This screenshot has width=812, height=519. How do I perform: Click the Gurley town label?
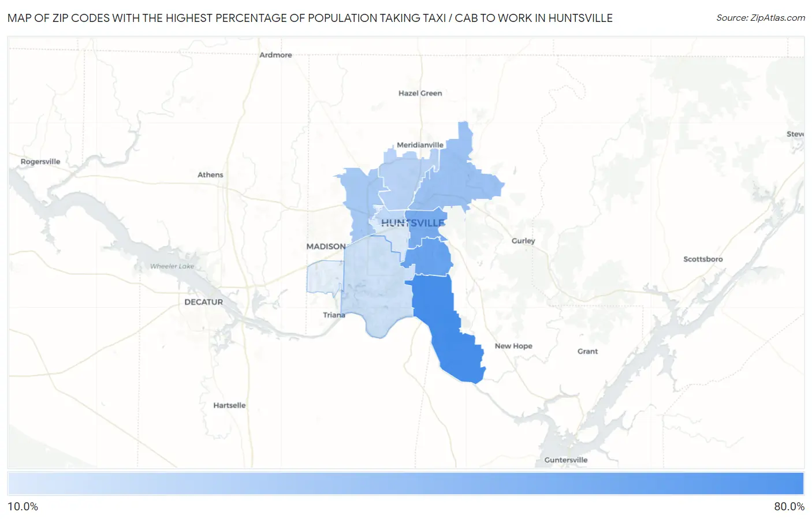523,241
